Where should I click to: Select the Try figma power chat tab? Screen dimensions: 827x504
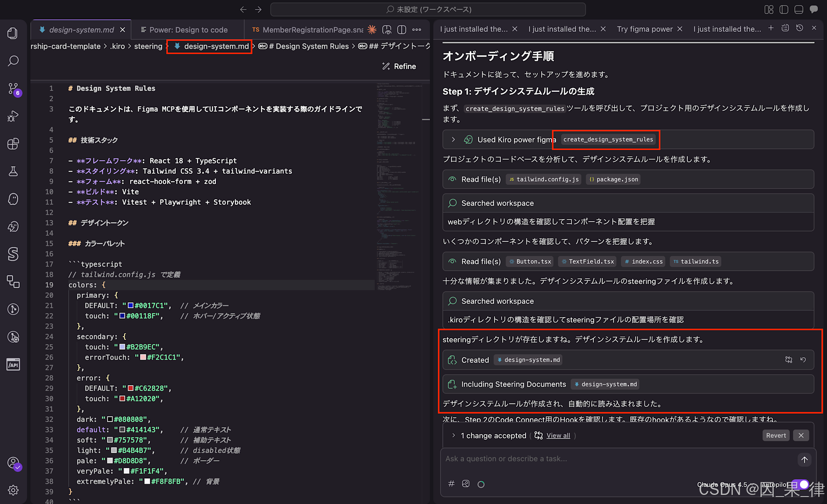click(x=644, y=29)
